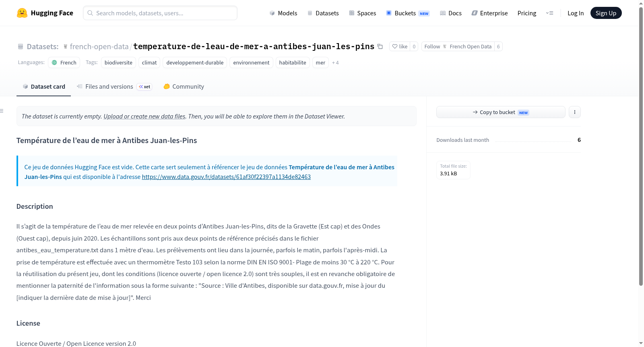Like this dataset
Screen dimensions: 644x347
pos(400,46)
